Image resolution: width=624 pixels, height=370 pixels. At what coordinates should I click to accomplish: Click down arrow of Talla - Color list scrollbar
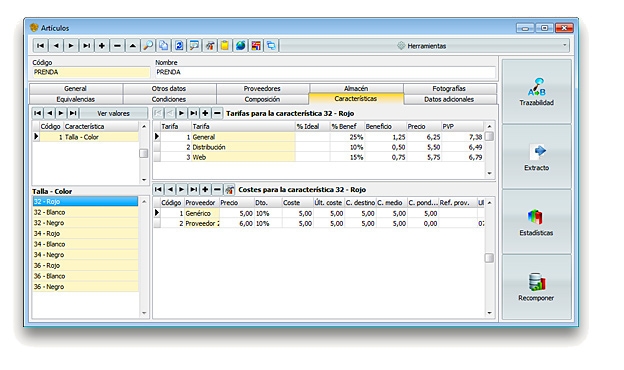pyautogui.click(x=144, y=313)
